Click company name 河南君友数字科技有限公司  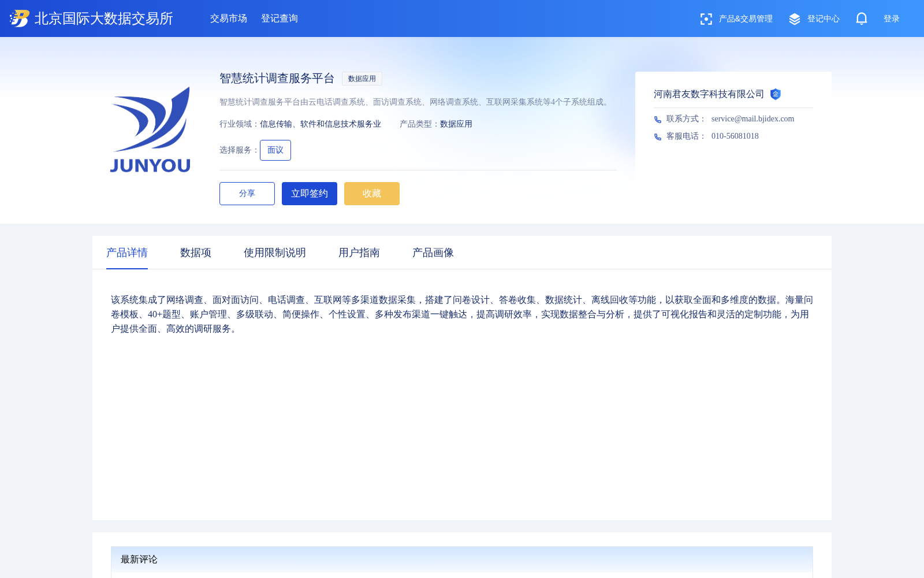point(709,94)
